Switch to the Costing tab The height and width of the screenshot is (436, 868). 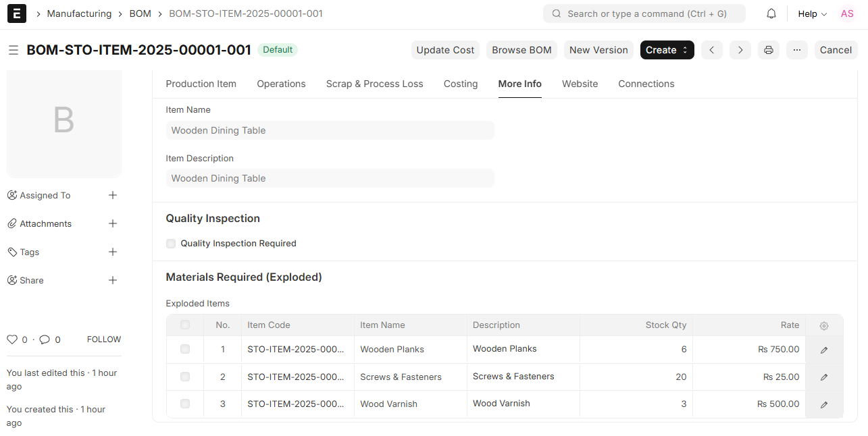click(461, 84)
